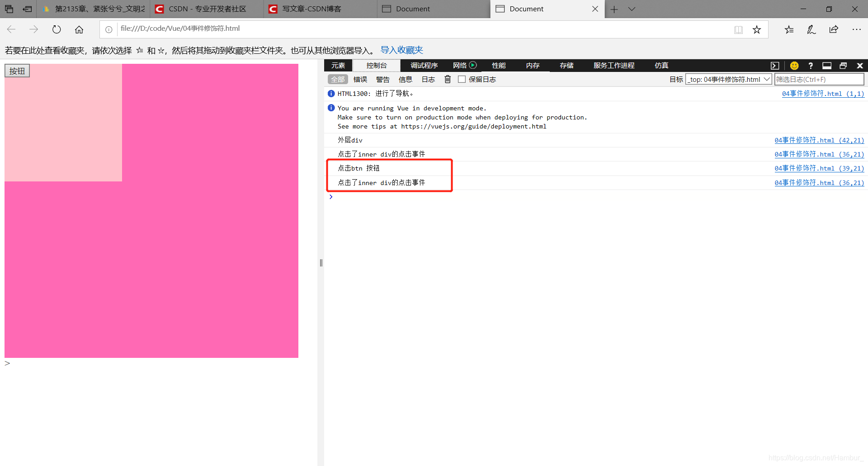
Task: Switch to the first Document tab
Action: [x=434, y=9]
